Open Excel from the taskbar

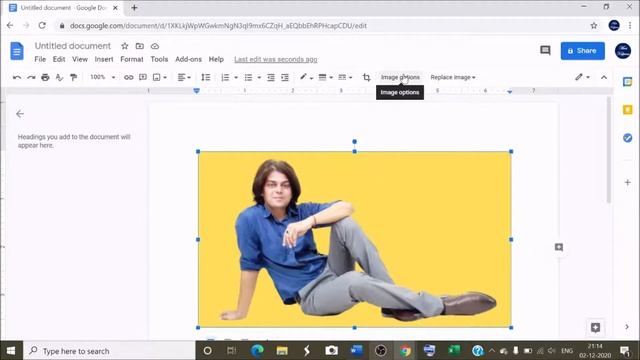coord(453,351)
